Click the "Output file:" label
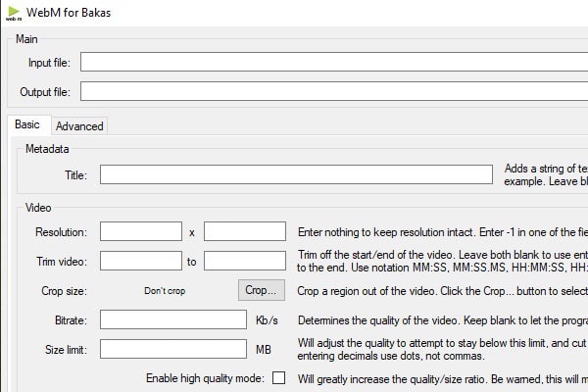 click(x=45, y=92)
